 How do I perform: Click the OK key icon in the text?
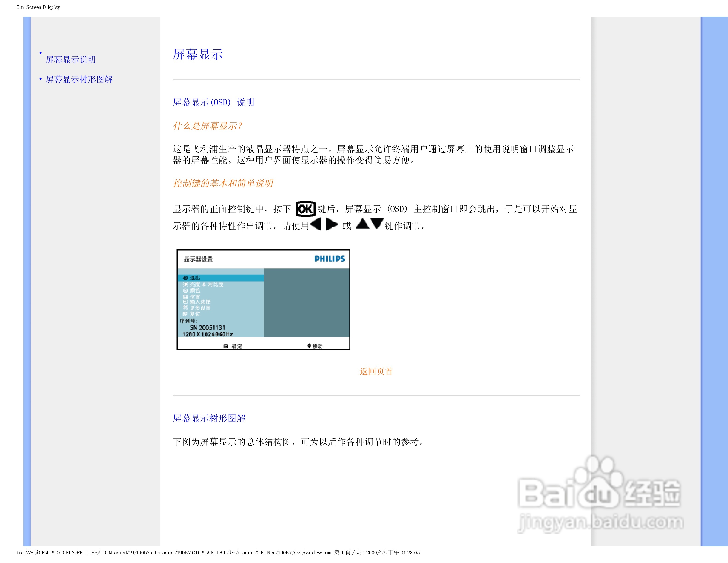[x=305, y=209]
